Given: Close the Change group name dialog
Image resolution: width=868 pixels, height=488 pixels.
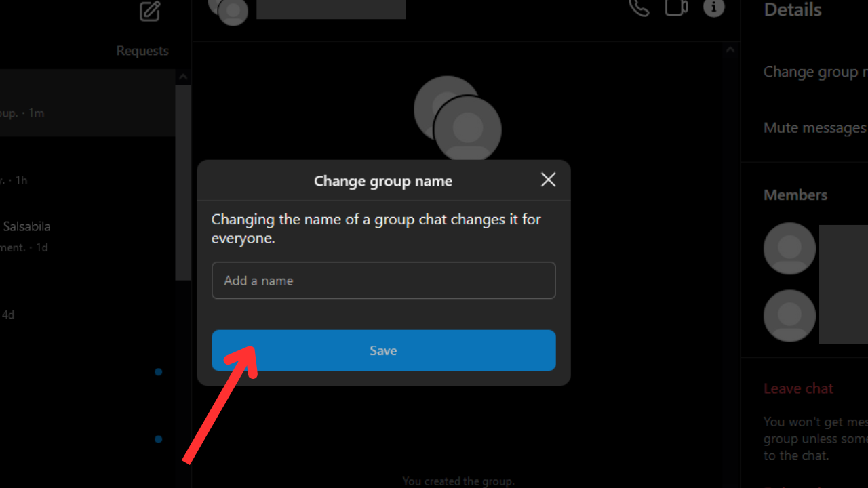Looking at the screenshot, I should point(548,180).
